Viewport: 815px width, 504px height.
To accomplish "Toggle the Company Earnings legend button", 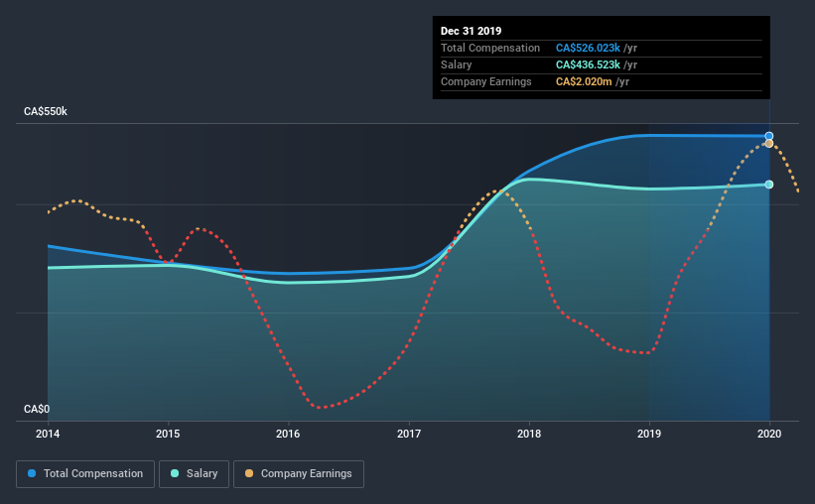I will pos(299,474).
